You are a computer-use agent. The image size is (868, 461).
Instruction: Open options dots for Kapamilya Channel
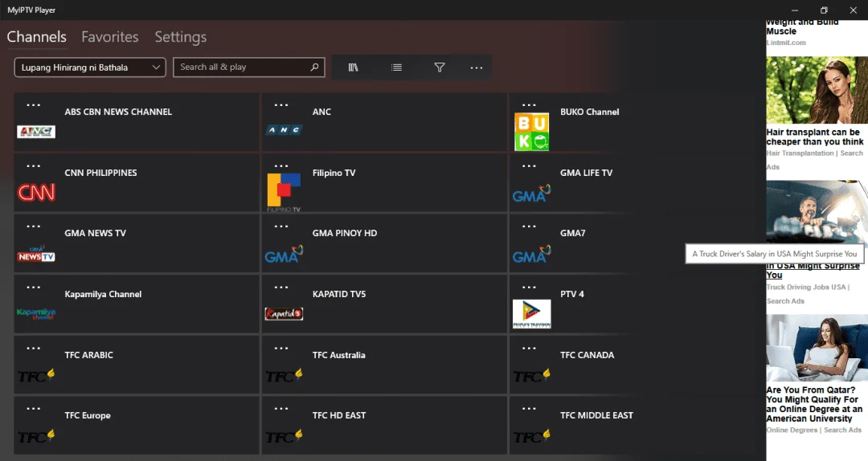(33, 288)
